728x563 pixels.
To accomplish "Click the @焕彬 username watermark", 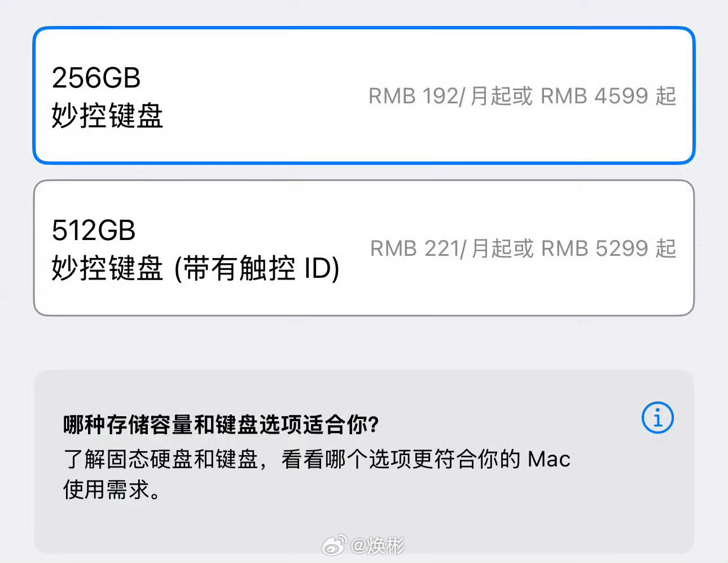I will [378, 545].
